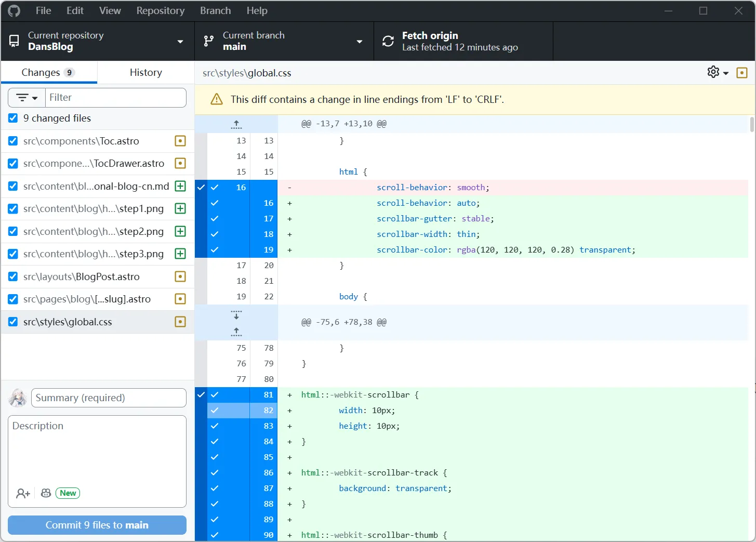
Task: Uncheck diff line 82 in the scrollbar hunk
Action: pos(214,410)
